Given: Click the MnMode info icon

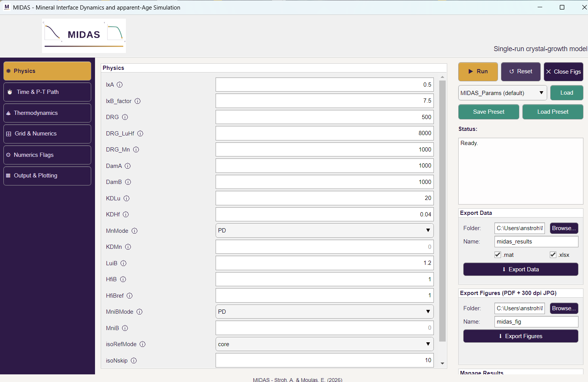Looking at the screenshot, I should coord(134,231).
